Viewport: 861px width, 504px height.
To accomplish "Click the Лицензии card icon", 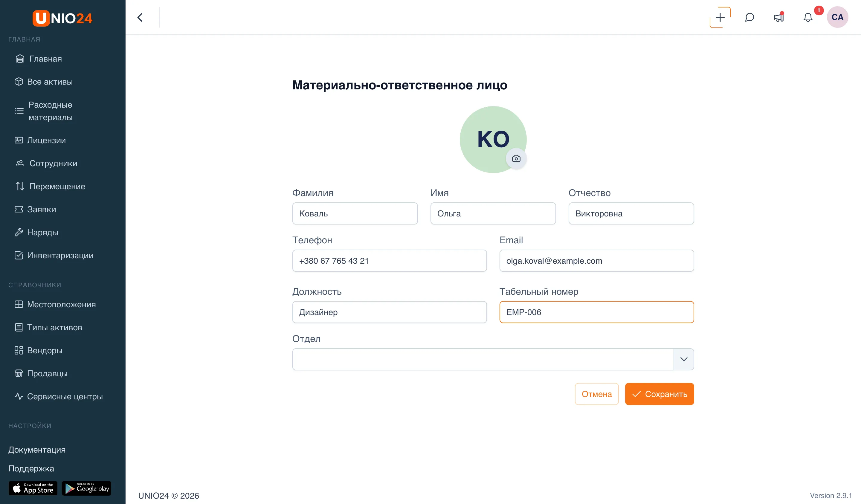I will point(19,140).
